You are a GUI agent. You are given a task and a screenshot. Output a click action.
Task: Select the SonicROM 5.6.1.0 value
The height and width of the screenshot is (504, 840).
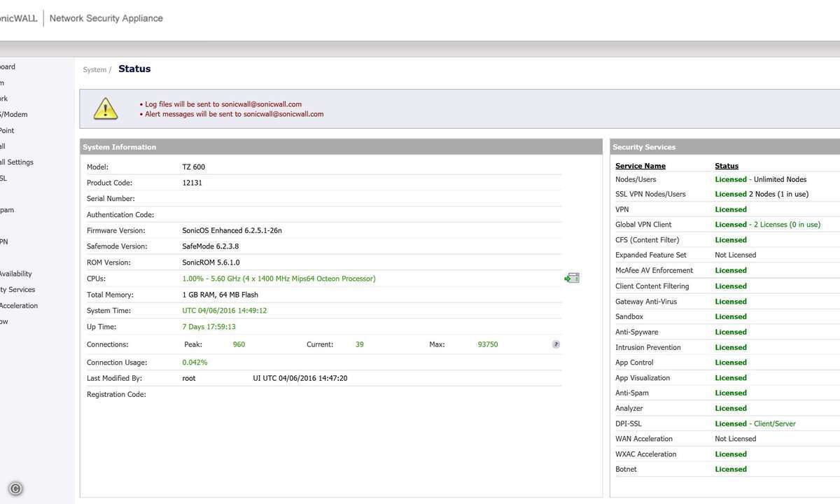pos(211,262)
